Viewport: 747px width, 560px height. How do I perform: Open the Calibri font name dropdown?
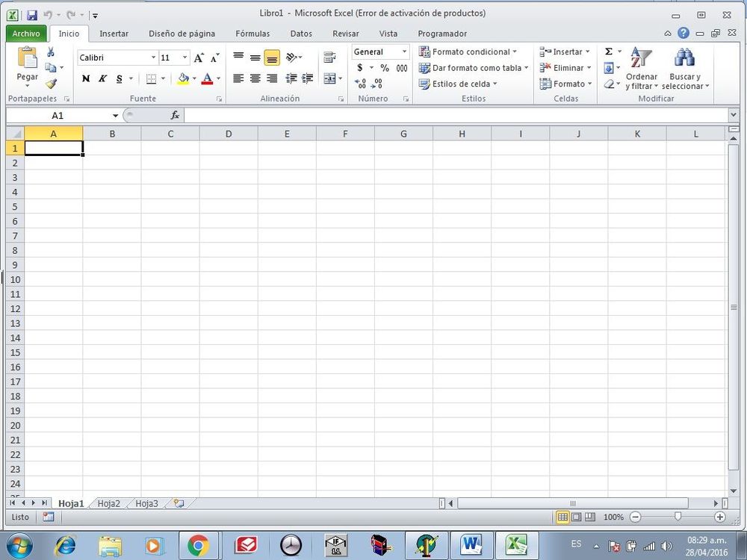tap(153, 57)
